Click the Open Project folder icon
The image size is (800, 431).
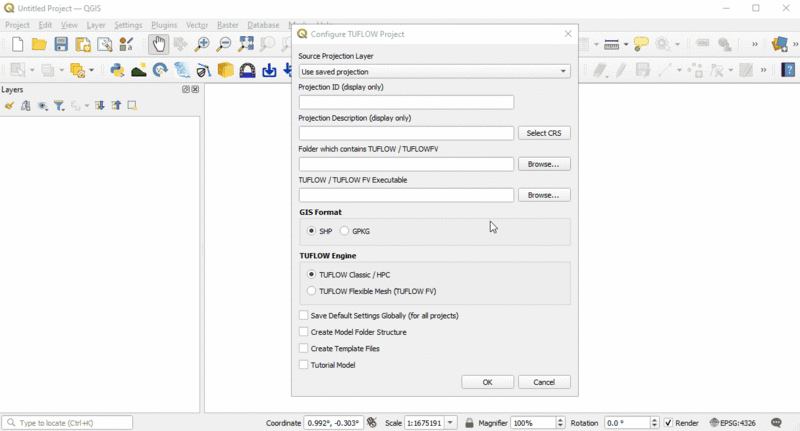(x=39, y=44)
